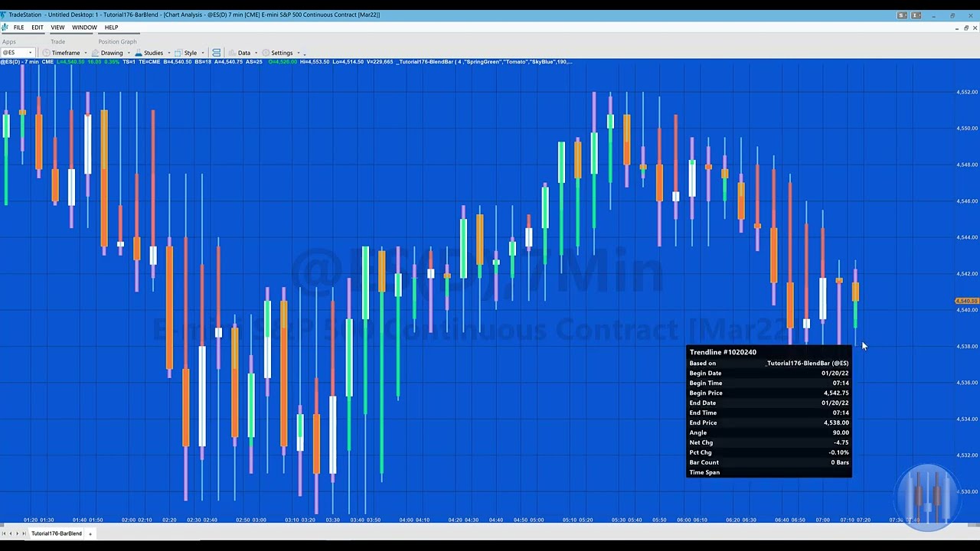The image size is (980, 551).
Task: Click the 4,546.00 price axis label
Action: [967, 201]
